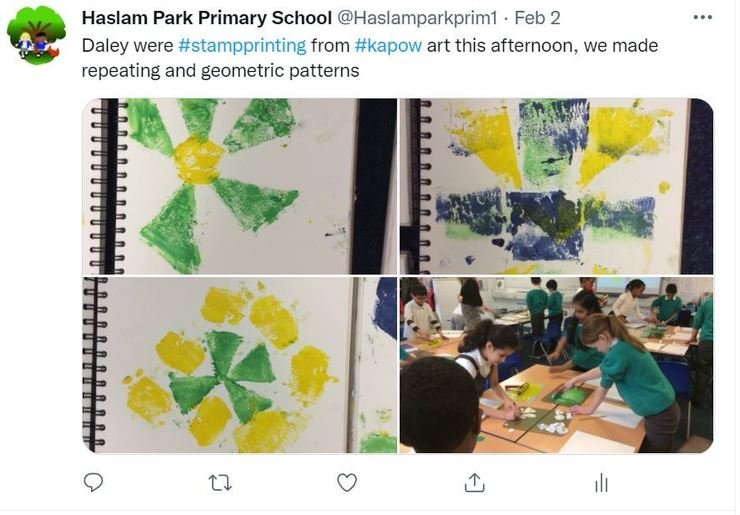Open the share upload icon
The height and width of the screenshot is (515, 740).
pos(474,482)
